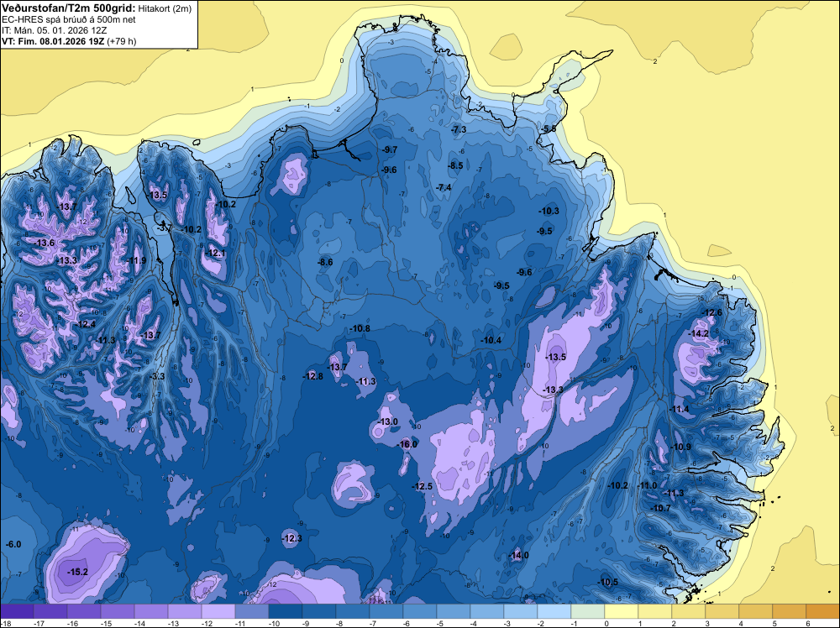
Task: Click the 2 tick label in the legend
Action: (674, 623)
